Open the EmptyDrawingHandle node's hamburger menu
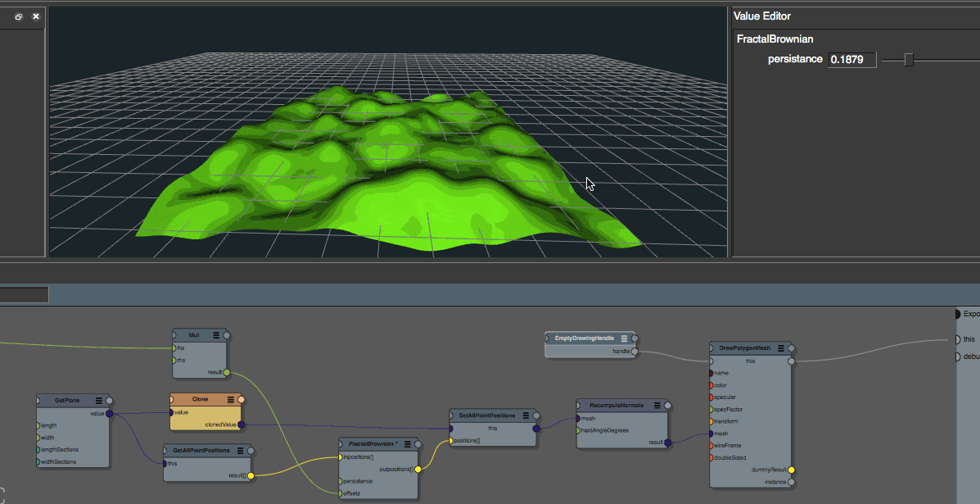The height and width of the screenshot is (504, 980). (624, 338)
